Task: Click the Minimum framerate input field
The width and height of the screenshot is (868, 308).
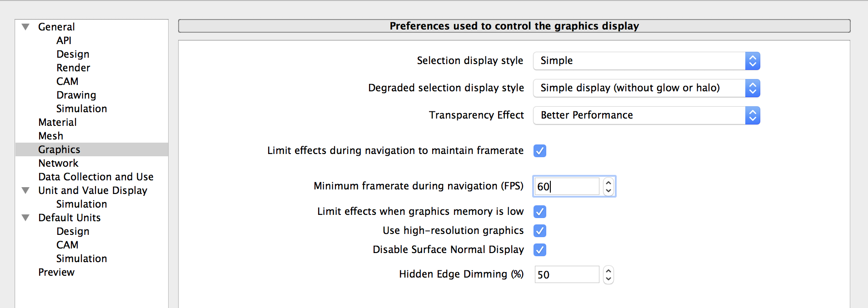Action: pyautogui.click(x=567, y=186)
